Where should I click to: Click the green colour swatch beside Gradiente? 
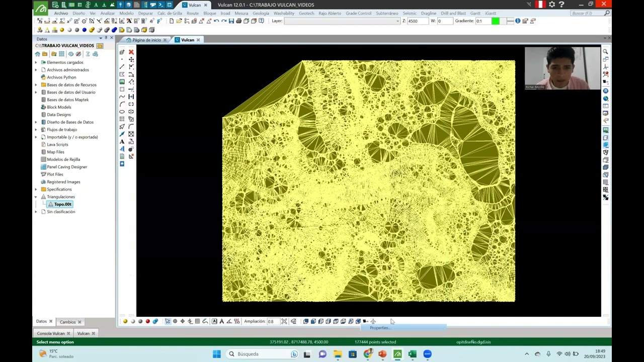496,21
